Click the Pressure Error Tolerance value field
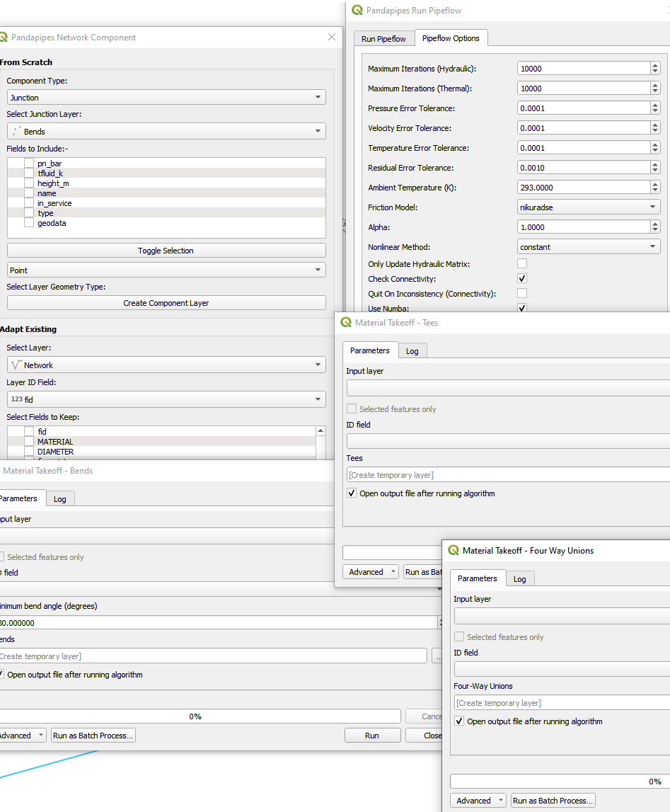The width and height of the screenshot is (670, 812). click(x=584, y=108)
